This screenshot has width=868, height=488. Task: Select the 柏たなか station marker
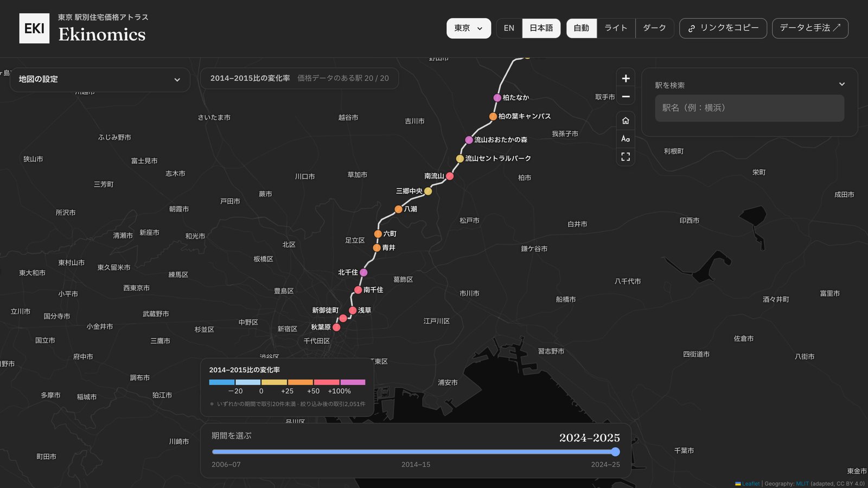(497, 98)
